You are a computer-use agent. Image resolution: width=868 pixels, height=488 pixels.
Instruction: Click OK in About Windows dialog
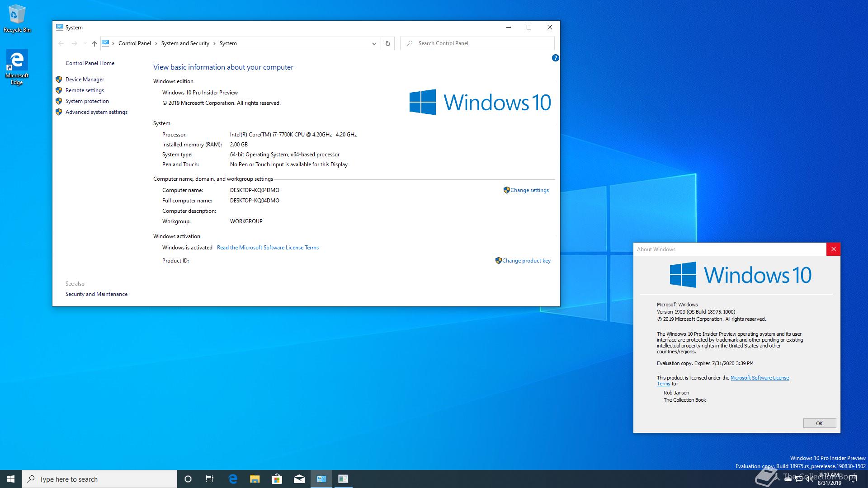pyautogui.click(x=819, y=423)
